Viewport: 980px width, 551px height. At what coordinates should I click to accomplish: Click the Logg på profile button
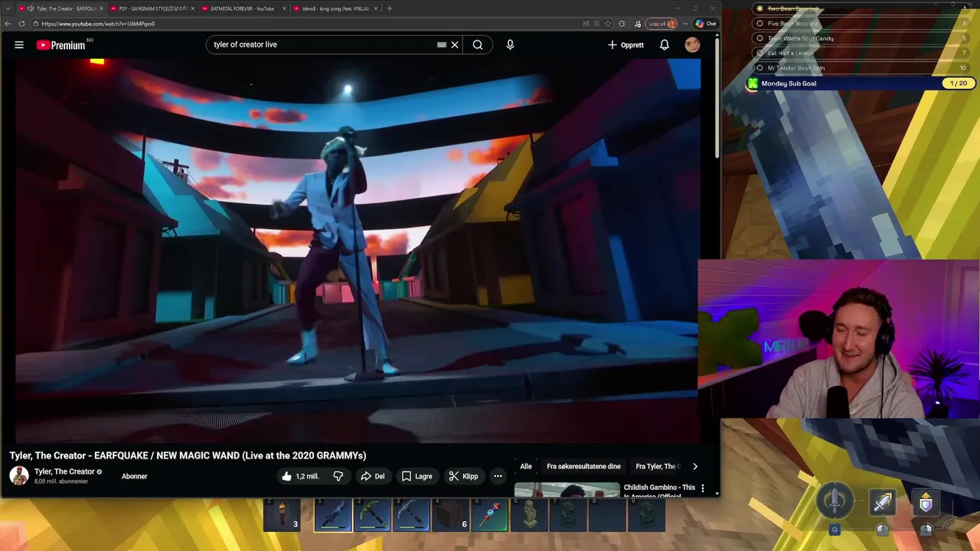coord(662,24)
